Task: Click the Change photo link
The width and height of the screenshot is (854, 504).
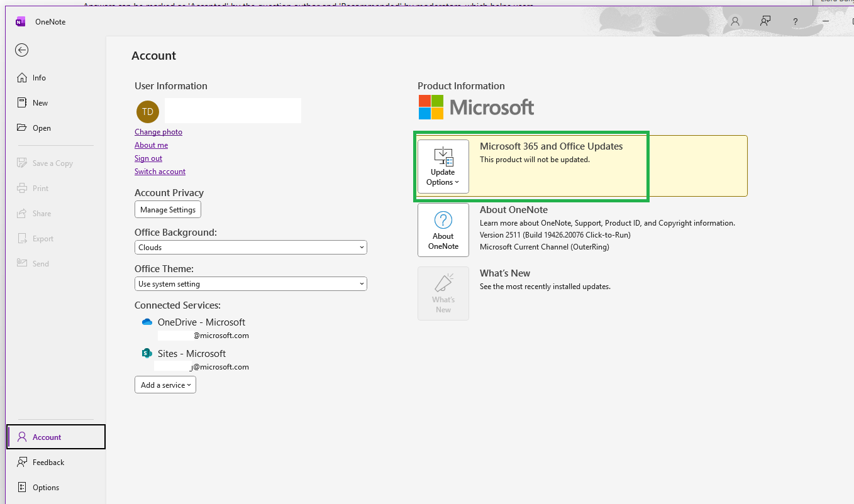Action: 158,132
